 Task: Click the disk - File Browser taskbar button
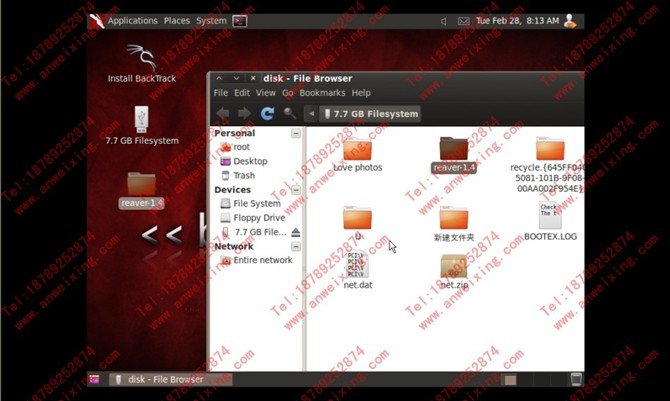pyautogui.click(x=171, y=379)
